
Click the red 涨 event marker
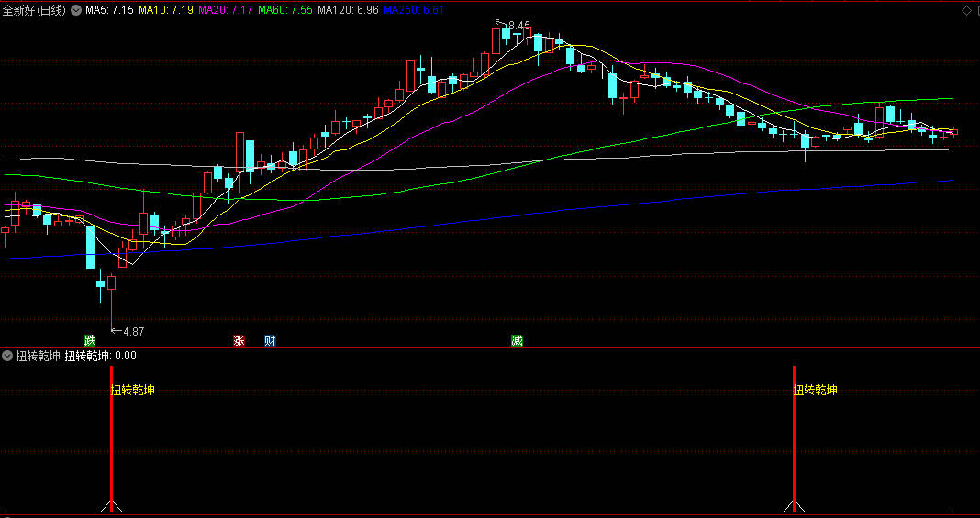(x=239, y=341)
